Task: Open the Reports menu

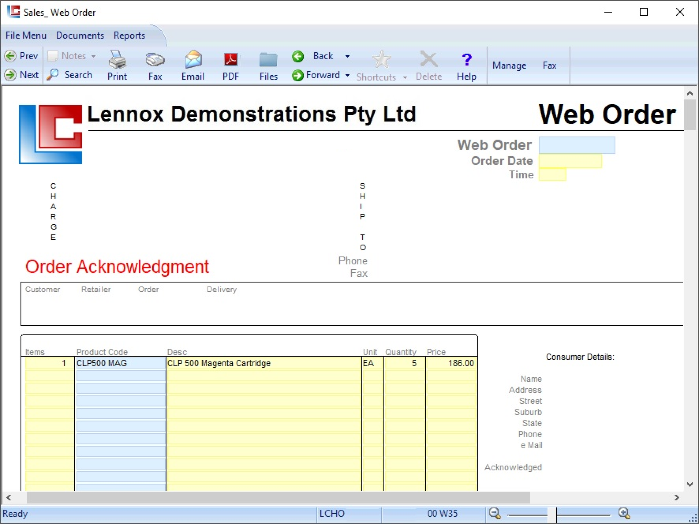Action: click(129, 35)
